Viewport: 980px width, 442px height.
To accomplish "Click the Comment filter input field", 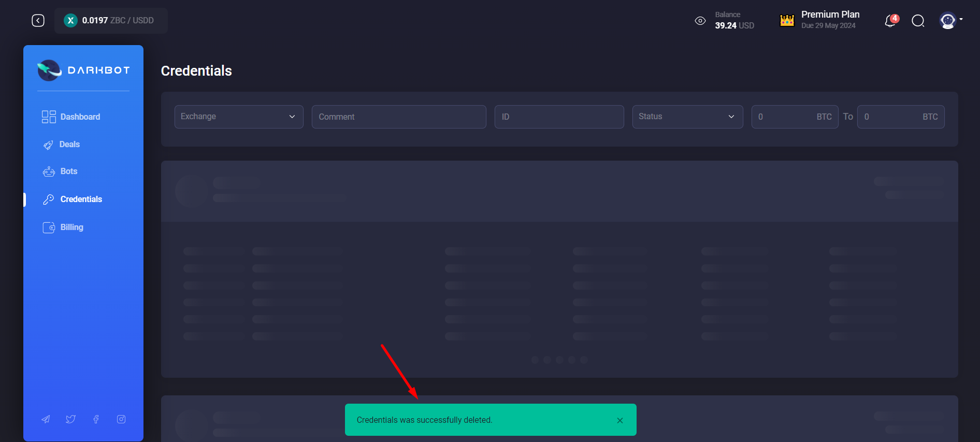I will [398, 117].
